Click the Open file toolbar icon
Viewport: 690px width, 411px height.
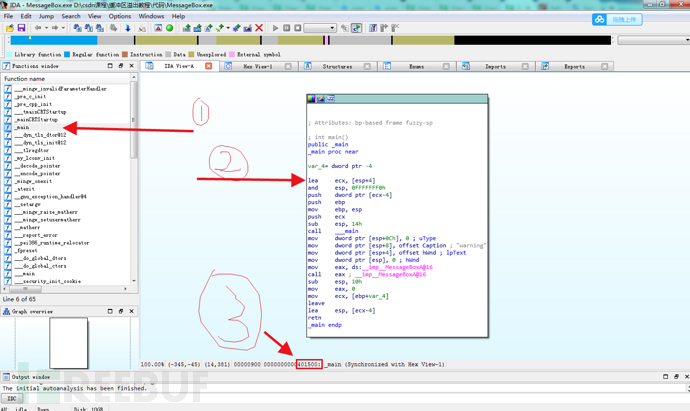click(10, 28)
